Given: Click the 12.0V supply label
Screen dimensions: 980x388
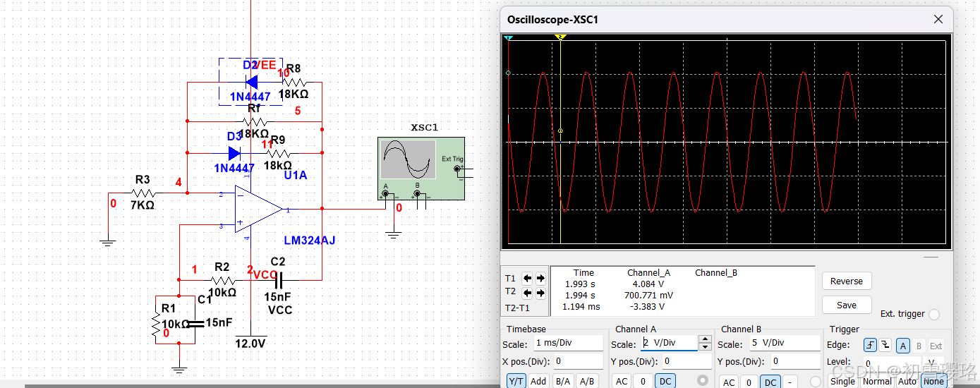Looking at the screenshot, I should (250, 344).
